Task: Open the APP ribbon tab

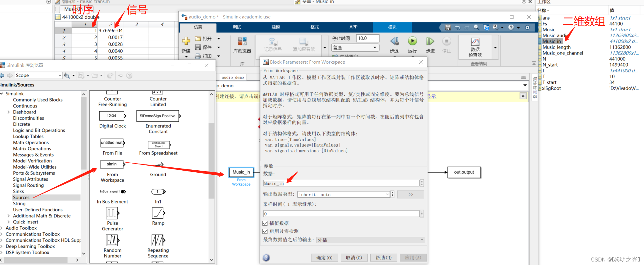Action: tap(353, 27)
